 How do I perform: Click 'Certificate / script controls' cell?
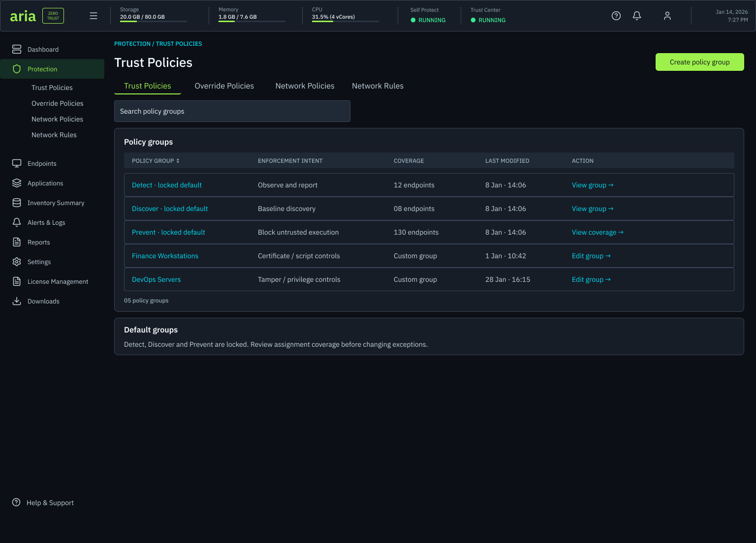coord(299,256)
